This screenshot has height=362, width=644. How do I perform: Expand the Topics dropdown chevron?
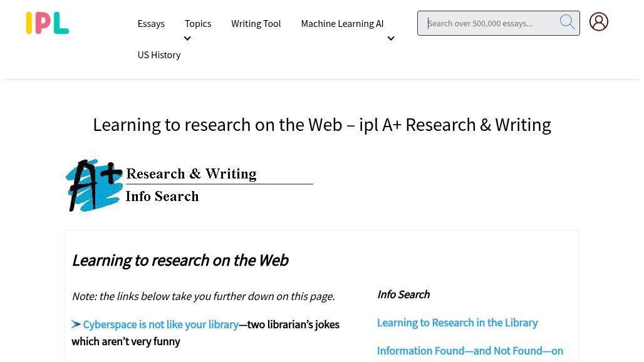[x=187, y=38]
